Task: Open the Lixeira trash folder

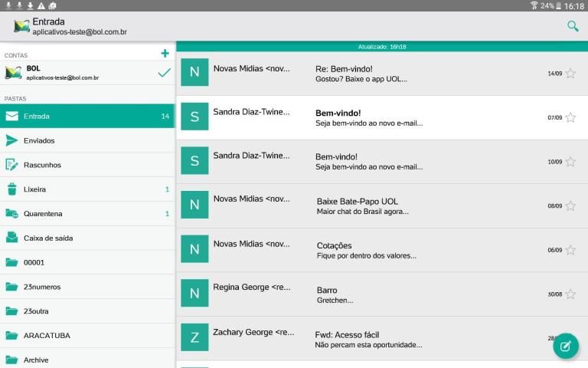Action: [87, 189]
